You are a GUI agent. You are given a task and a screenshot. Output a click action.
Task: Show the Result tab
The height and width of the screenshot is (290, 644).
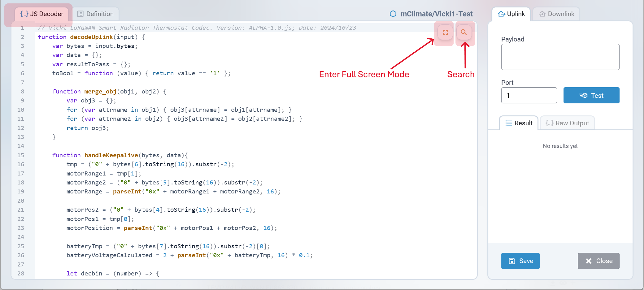(x=519, y=123)
